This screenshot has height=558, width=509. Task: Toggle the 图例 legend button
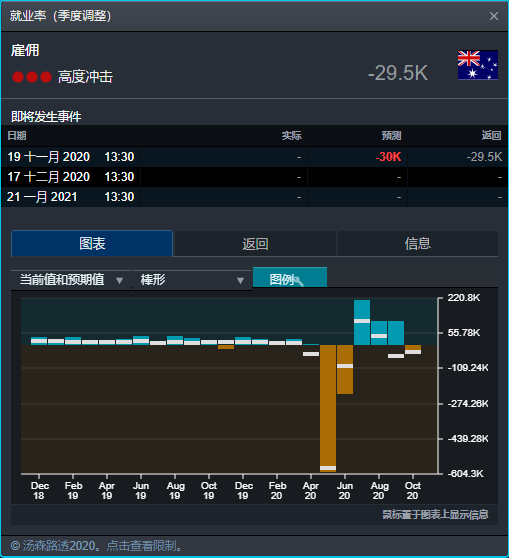tap(290, 277)
